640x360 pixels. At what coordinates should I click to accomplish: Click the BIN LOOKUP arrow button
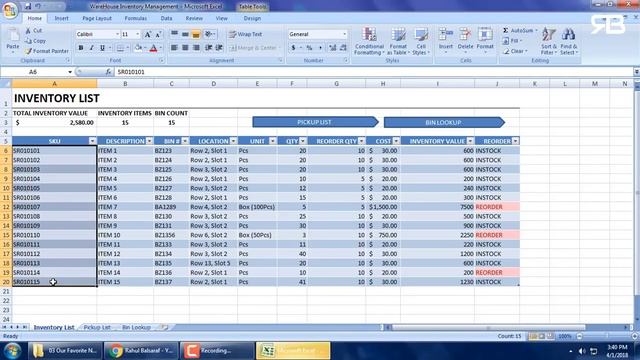(x=444, y=122)
